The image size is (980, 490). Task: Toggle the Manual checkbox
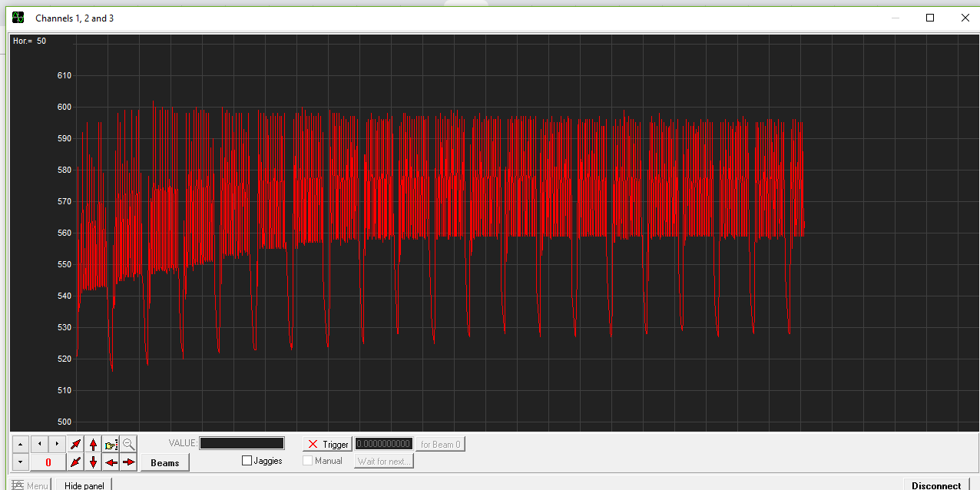coord(308,461)
